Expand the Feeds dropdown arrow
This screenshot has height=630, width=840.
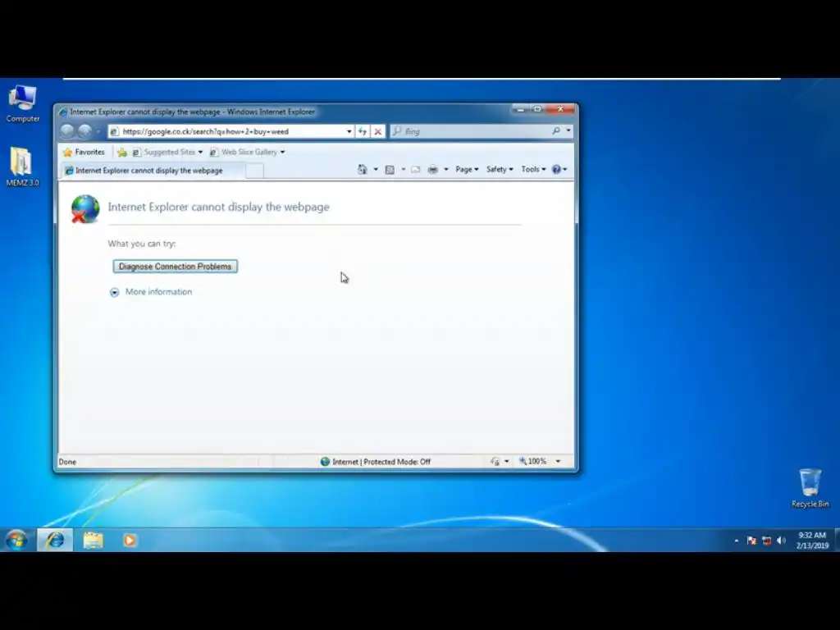pyautogui.click(x=404, y=169)
